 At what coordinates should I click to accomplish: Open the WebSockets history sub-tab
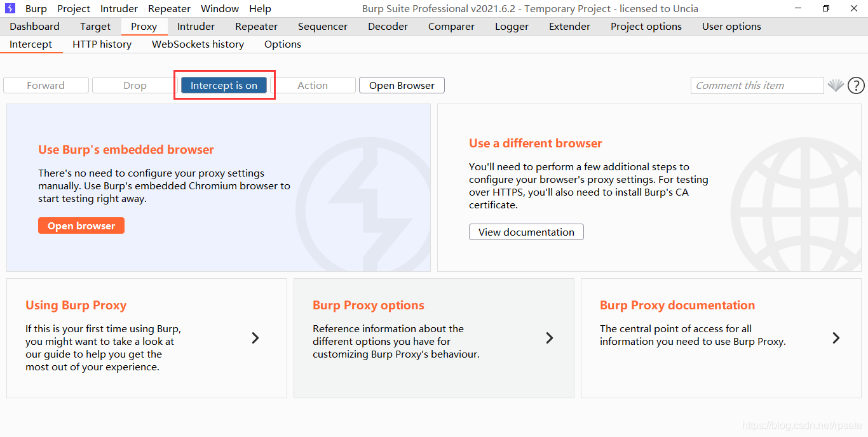[x=198, y=44]
